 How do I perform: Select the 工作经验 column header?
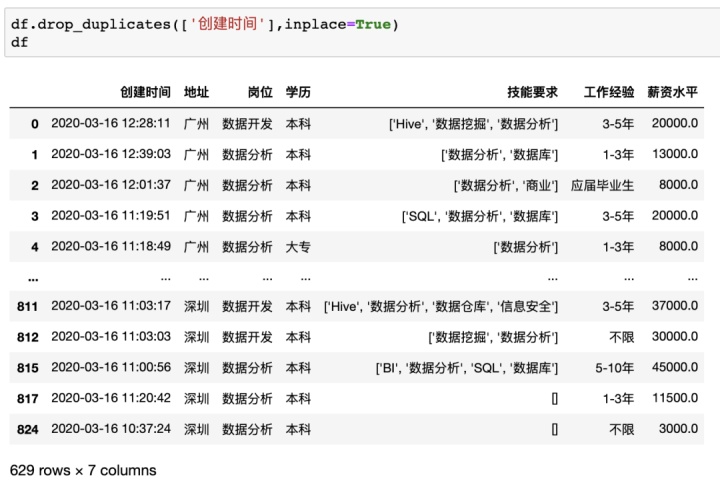point(609,92)
